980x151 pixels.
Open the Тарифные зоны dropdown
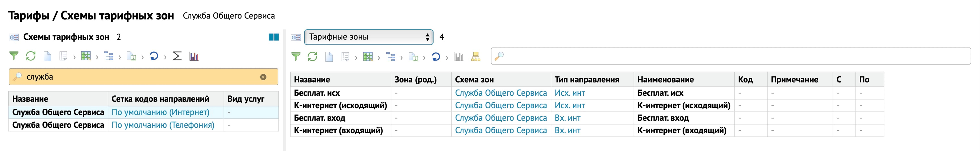tap(369, 37)
